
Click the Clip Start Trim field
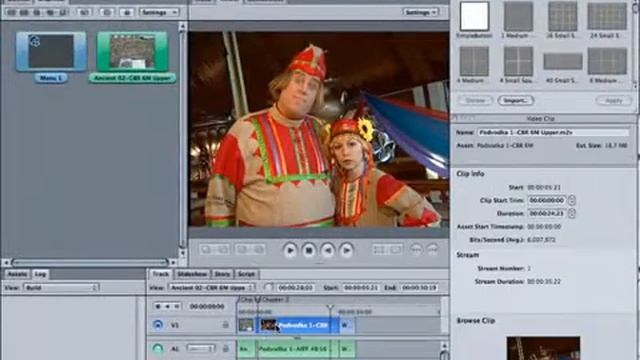tap(547, 200)
